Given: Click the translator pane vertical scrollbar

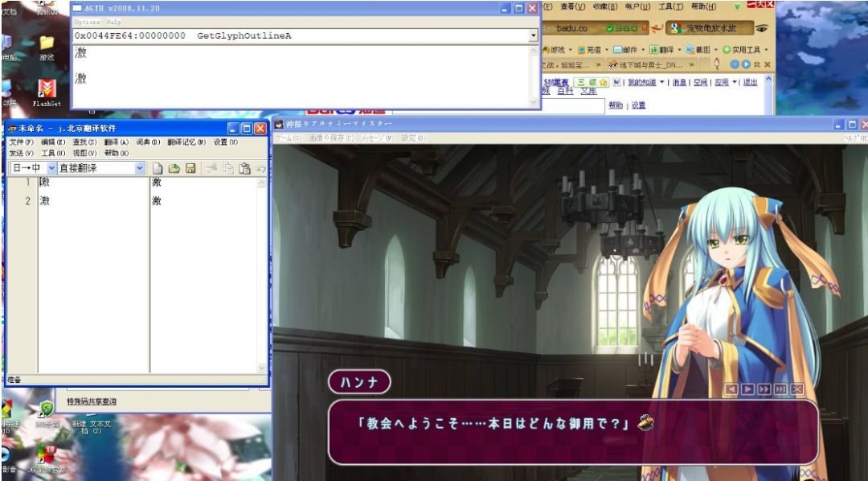Looking at the screenshot, I should pos(262,275).
